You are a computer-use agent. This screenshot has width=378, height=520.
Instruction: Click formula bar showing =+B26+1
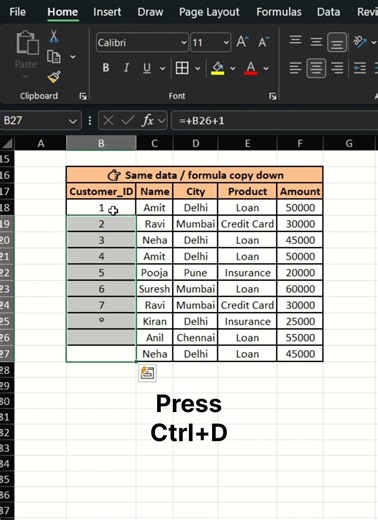[x=274, y=120]
